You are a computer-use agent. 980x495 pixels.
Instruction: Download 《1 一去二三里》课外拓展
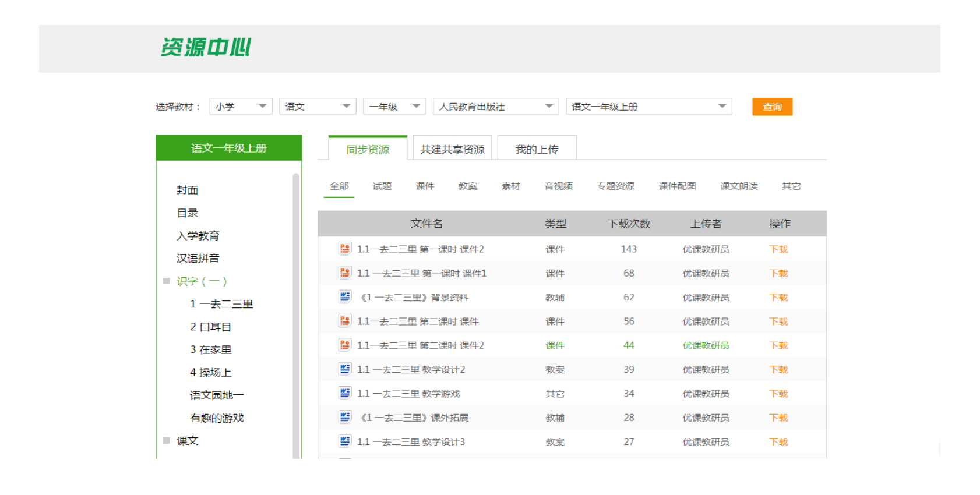pyautogui.click(x=778, y=418)
